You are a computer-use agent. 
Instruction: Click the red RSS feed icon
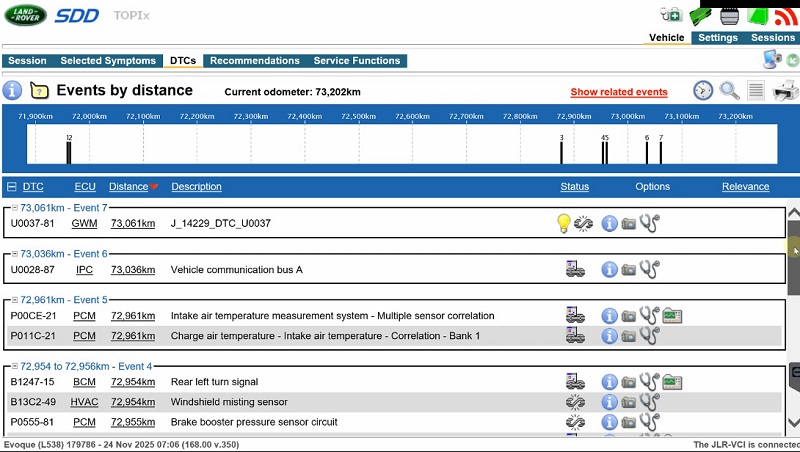coord(786,16)
